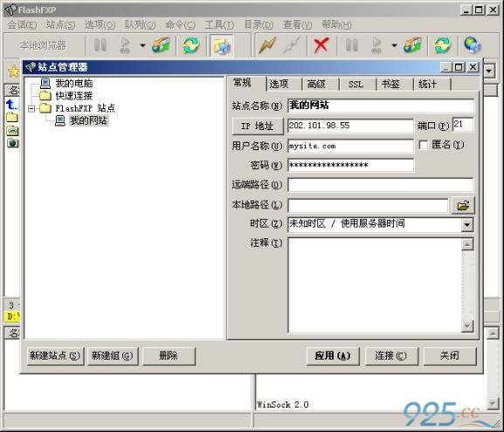Screen dimensions: 504x432
Task: Click into the 远端路径 remote path field
Action: [x=380, y=185]
